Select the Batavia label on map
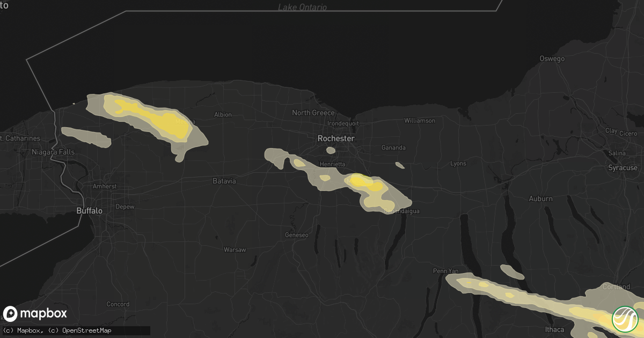This screenshot has height=338, width=644. point(224,181)
